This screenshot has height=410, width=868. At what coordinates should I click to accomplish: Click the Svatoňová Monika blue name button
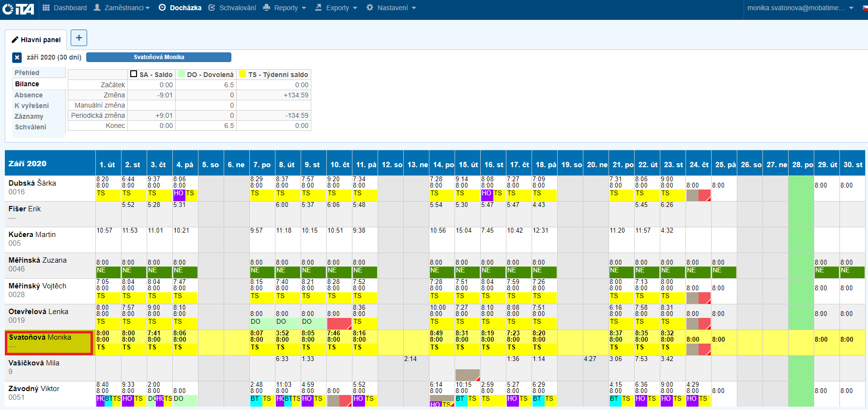coord(159,57)
